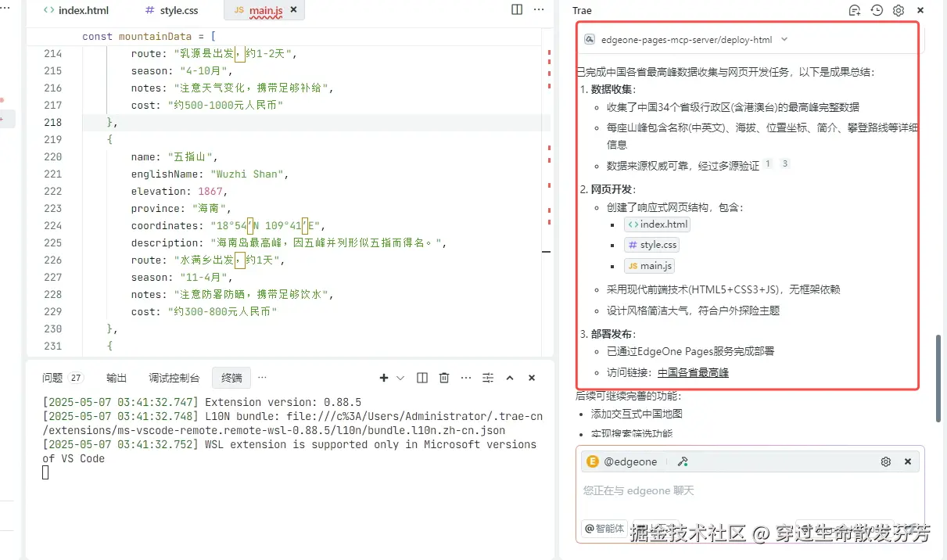
Task: Click the problems count badge 27
Action: click(76, 378)
